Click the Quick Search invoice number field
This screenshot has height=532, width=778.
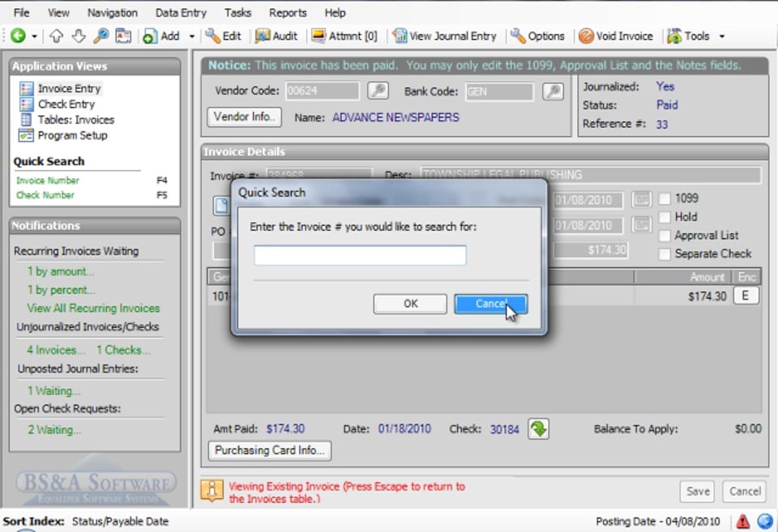pyautogui.click(x=360, y=255)
